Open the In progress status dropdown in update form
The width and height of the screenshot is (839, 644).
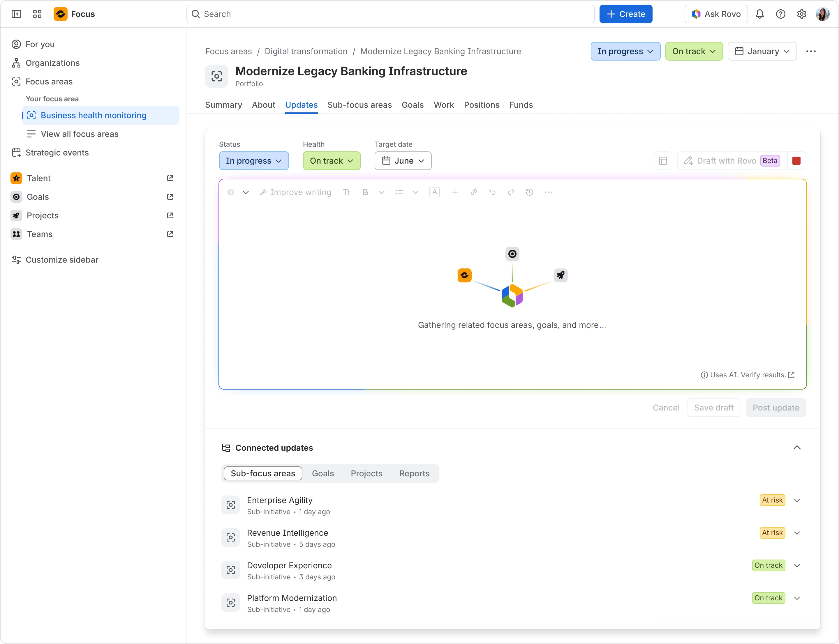point(254,161)
